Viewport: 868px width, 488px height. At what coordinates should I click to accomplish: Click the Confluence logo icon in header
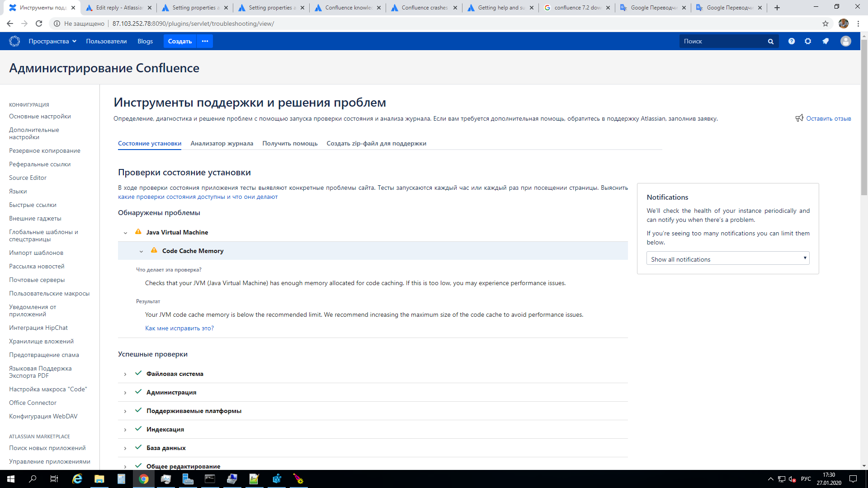pyautogui.click(x=14, y=41)
